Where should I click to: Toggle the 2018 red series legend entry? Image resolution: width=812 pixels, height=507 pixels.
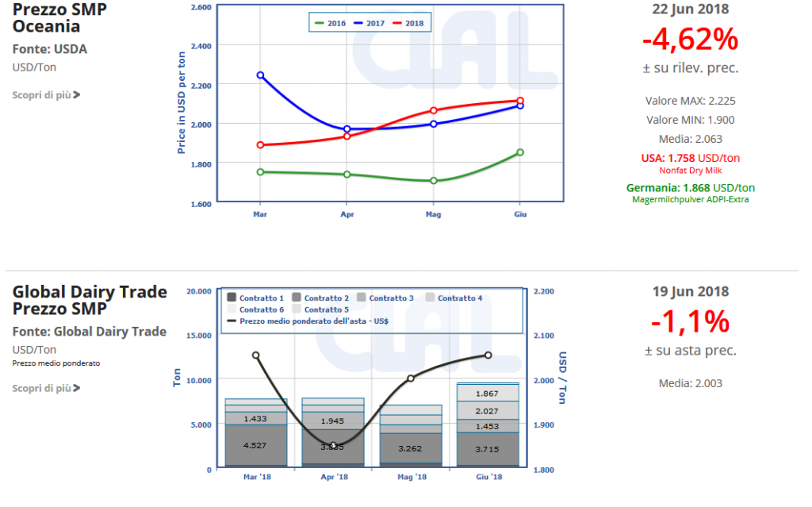(407, 24)
